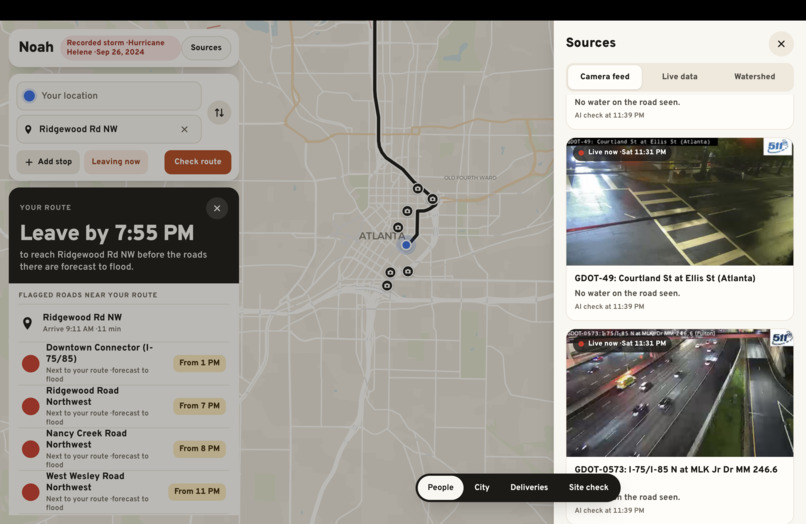Click the From 7 PM flood time badge
This screenshot has width=806, height=524.
[x=199, y=406]
